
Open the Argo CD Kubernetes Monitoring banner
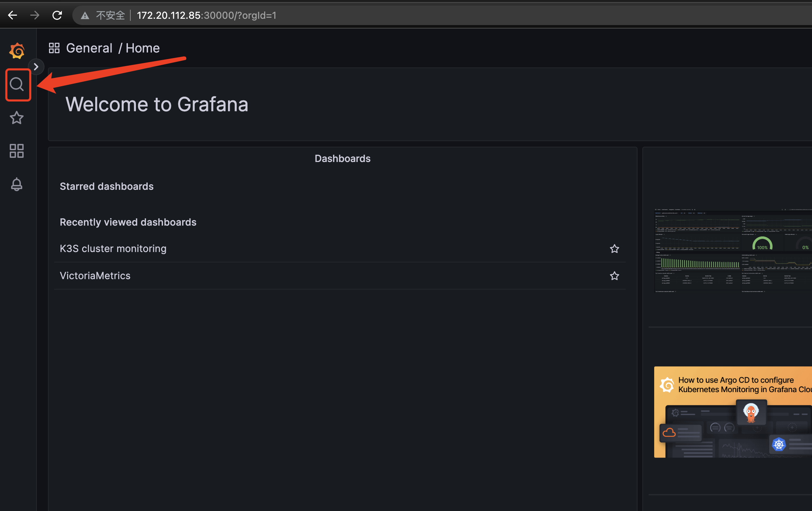(733, 412)
